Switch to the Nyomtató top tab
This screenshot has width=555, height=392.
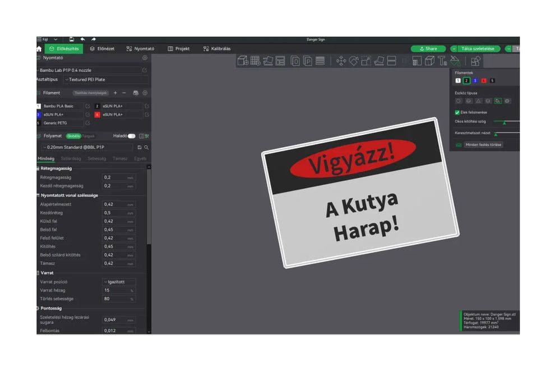tap(140, 49)
